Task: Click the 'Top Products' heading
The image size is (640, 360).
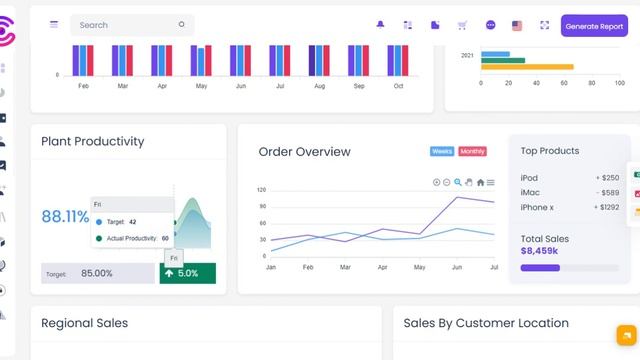Action: pos(550,151)
